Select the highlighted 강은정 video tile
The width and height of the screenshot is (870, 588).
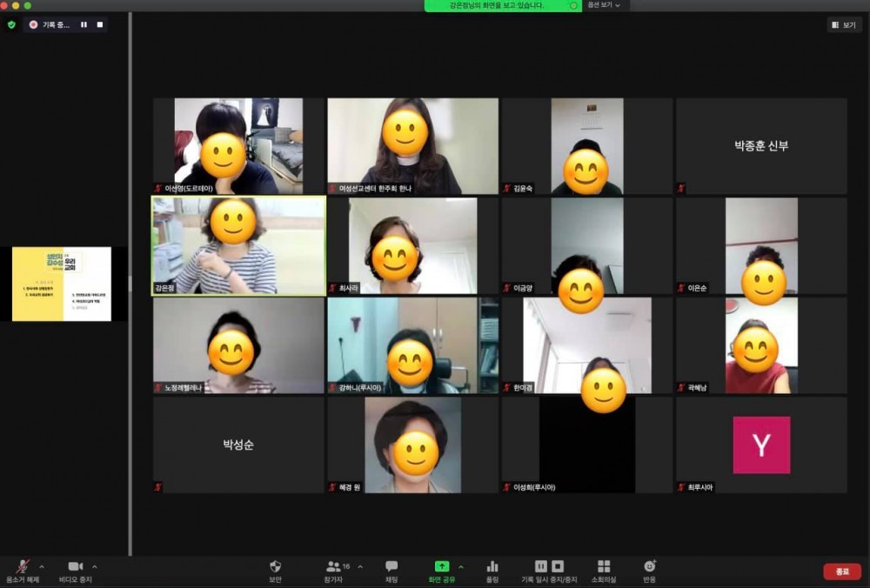238,245
